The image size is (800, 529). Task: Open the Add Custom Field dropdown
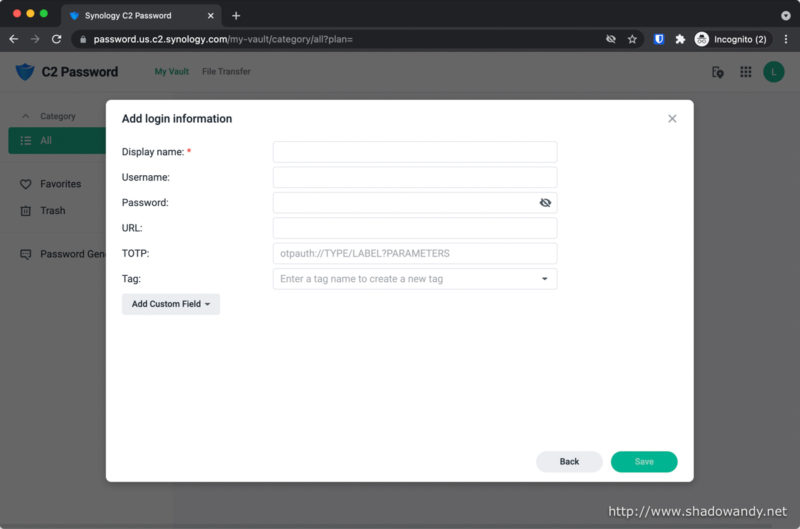(x=171, y=304)
